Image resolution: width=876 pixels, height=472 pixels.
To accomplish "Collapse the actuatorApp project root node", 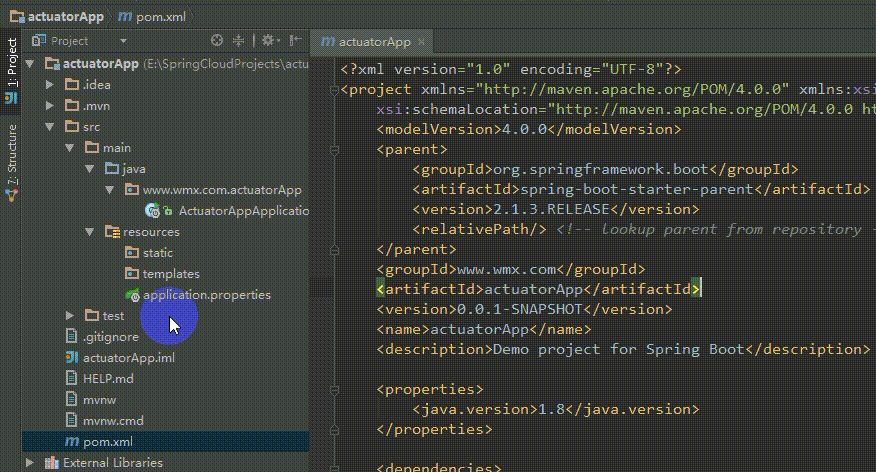I will (30, 64).
